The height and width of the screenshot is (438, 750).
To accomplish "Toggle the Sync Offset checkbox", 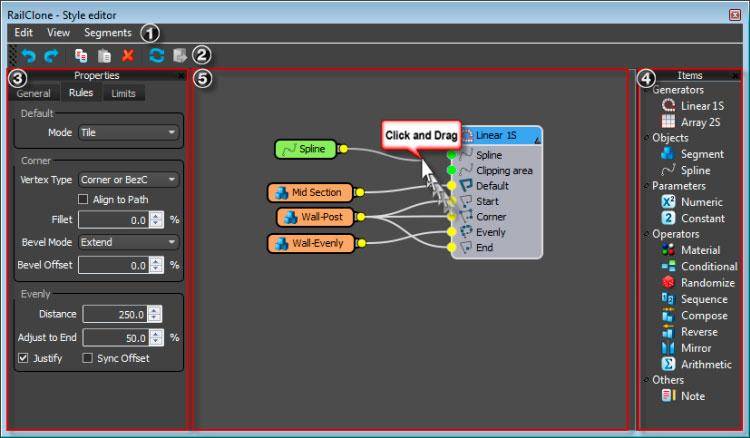I will click(87, 357).
